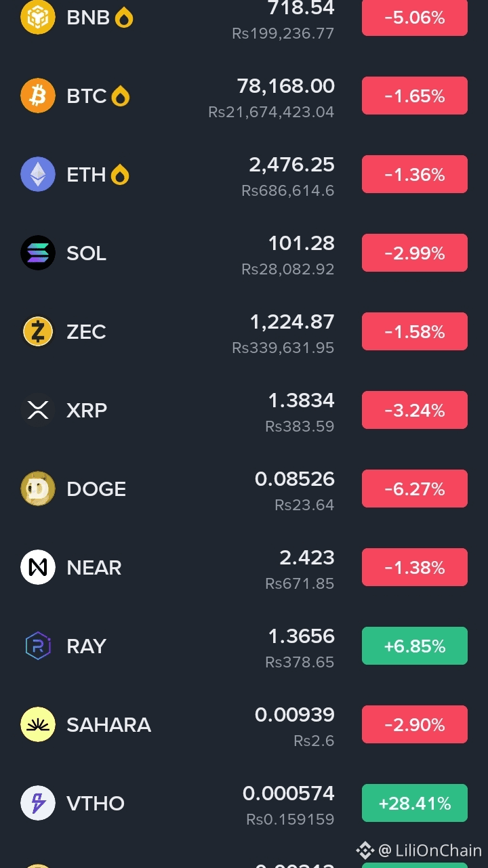Tap the Dogecoin logo icon
This screenshot has width=488, height=868.
coord(38,489)
